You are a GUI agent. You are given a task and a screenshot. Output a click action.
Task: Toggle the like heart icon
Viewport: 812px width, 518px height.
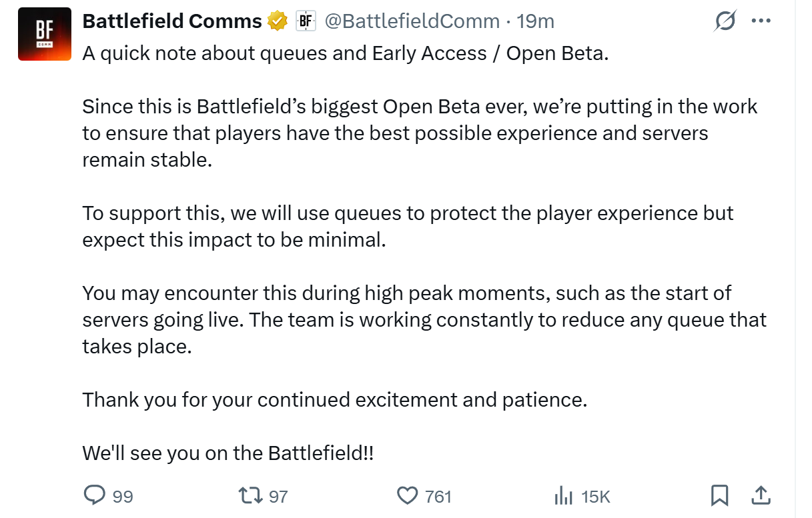407,495
